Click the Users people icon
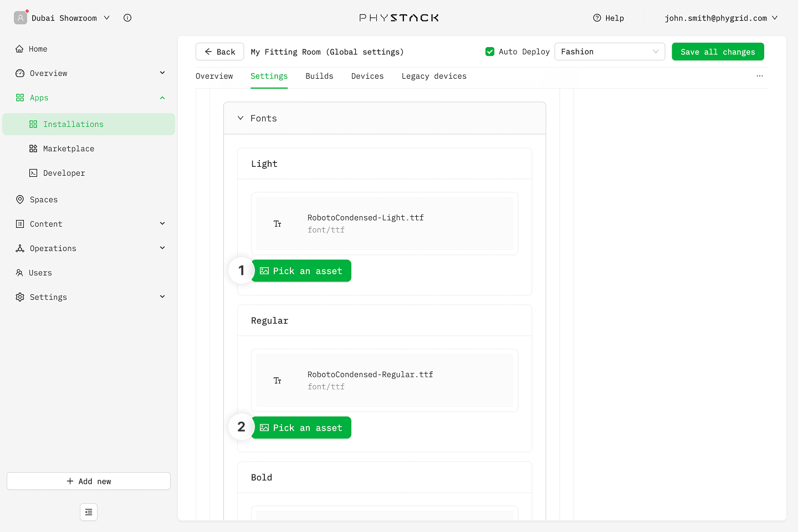Screen dimensions: 798x532 pyautogui.click(x=19, y=273)
